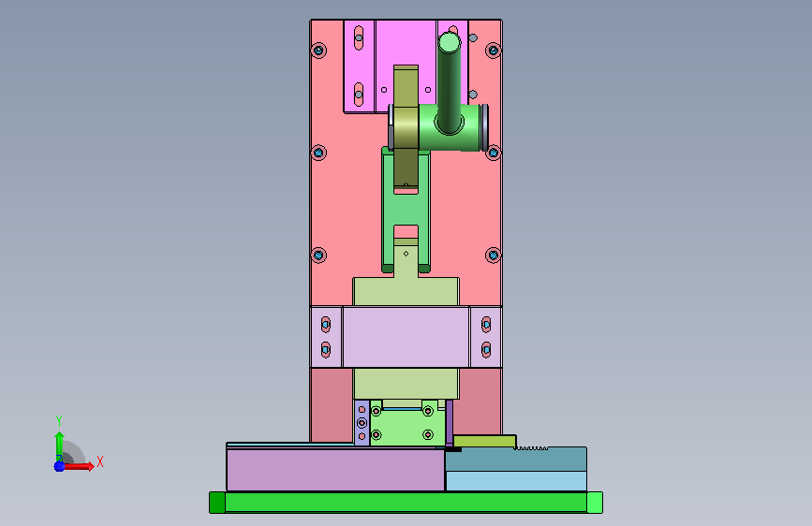Select the large purple block on base
The image size is (812, 526).
[x=335, y=470]
